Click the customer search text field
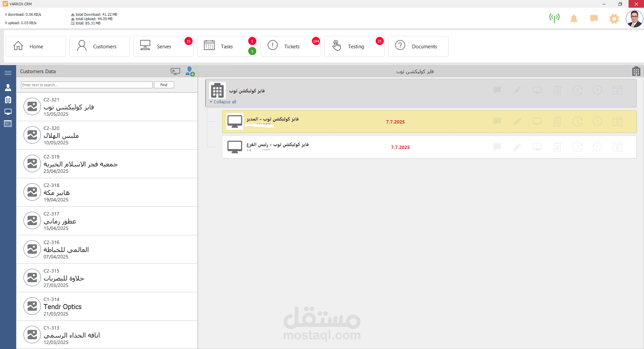Image resolution: width=644 pixels, height=349 pixels. [x=87, y=85]
